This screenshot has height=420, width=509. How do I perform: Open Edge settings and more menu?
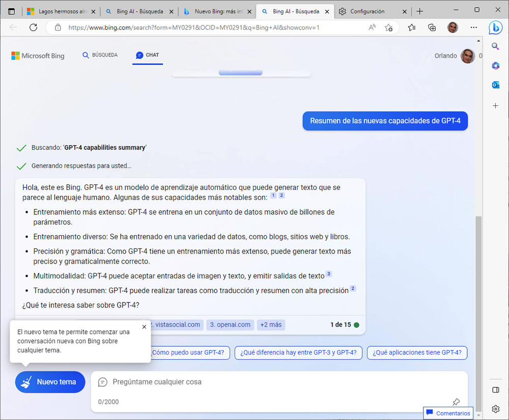pyautogui.click(x=473, y=27)
